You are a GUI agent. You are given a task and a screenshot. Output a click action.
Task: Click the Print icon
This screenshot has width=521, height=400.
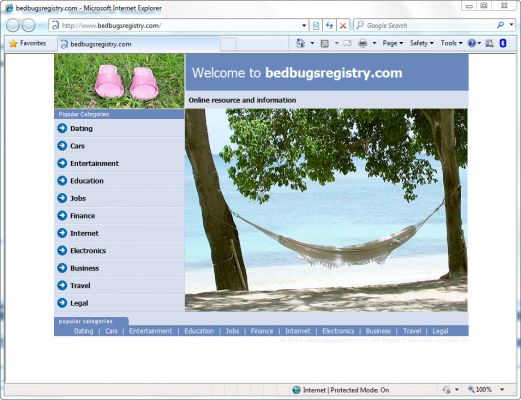coord(363,43)
